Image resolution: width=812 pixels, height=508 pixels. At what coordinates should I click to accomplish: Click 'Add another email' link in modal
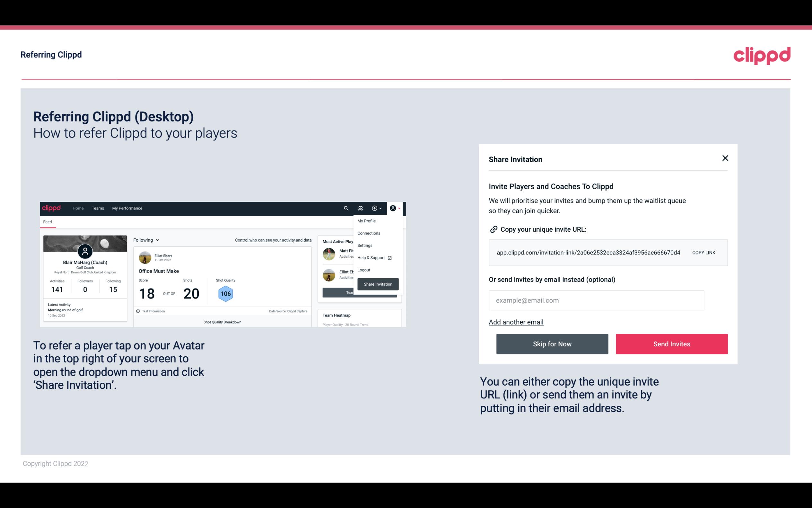[x=516, y=321]
